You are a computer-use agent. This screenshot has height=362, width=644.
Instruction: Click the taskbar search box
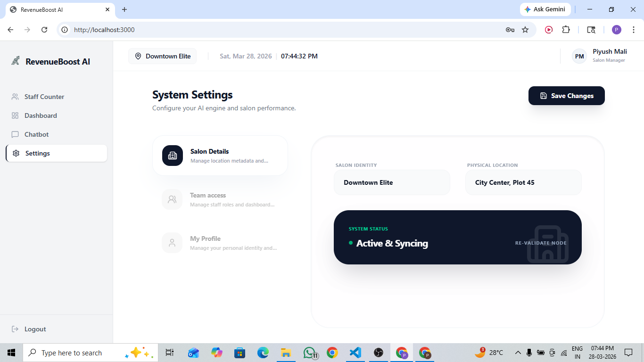coord(91,353)
